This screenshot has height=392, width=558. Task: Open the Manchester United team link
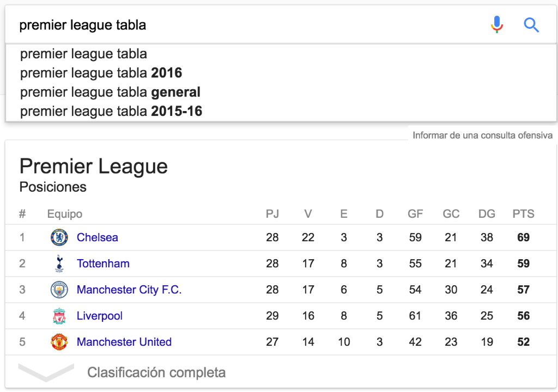[124, 342]
